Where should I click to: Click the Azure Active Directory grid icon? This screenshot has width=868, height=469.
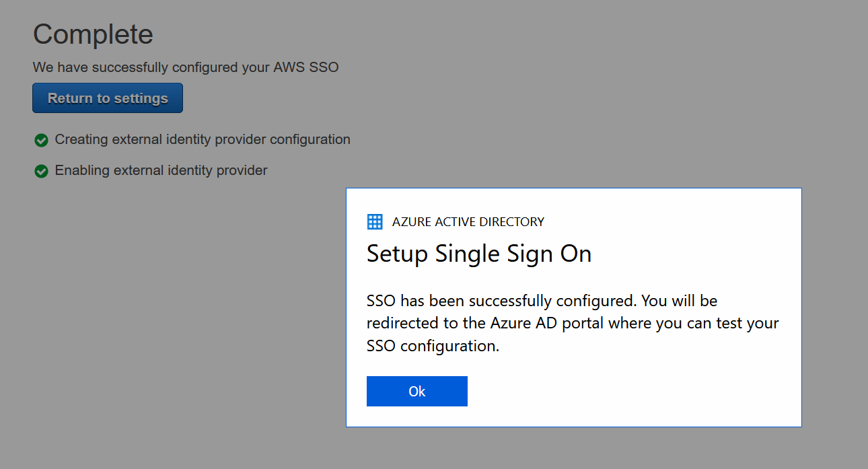click(x=375, y=221)
